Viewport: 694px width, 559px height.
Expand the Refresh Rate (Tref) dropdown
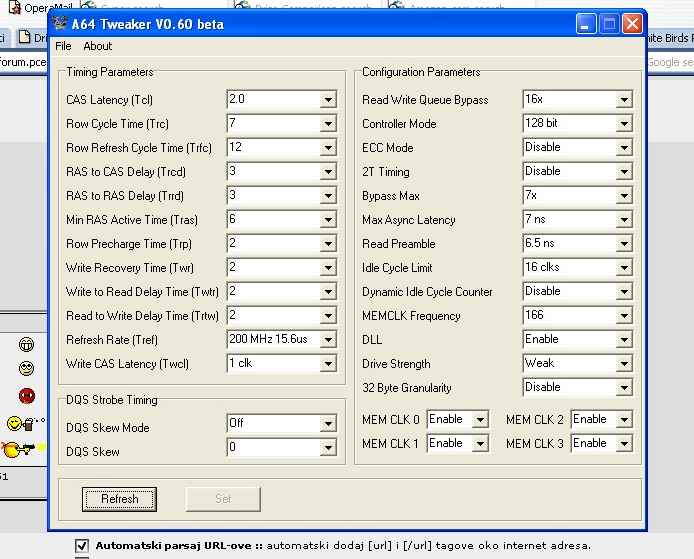[x=327, y=340]
